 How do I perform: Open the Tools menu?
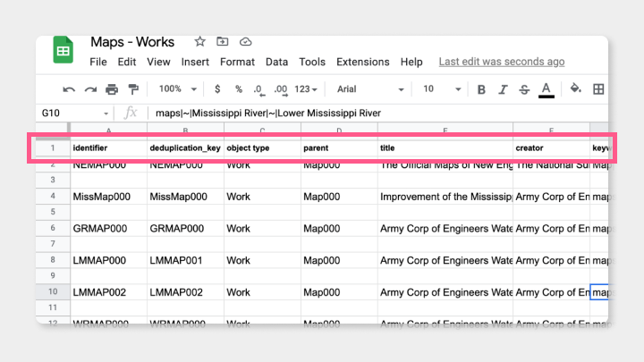pos(312,62)
